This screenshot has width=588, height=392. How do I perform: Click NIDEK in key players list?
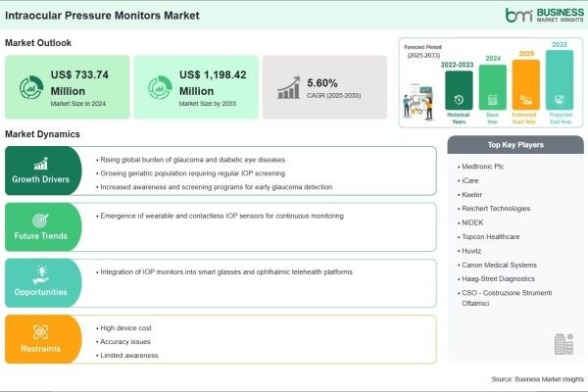(x=470, y=222)
